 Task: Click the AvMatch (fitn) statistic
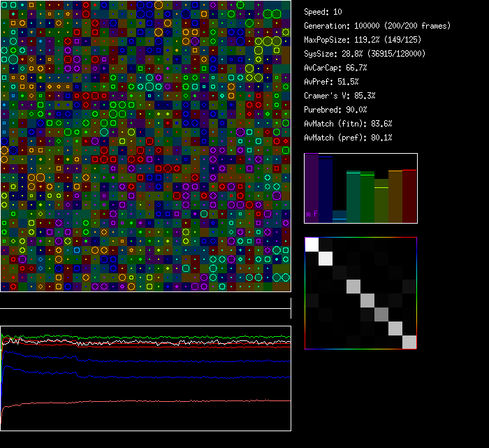[x=348, y=124]
